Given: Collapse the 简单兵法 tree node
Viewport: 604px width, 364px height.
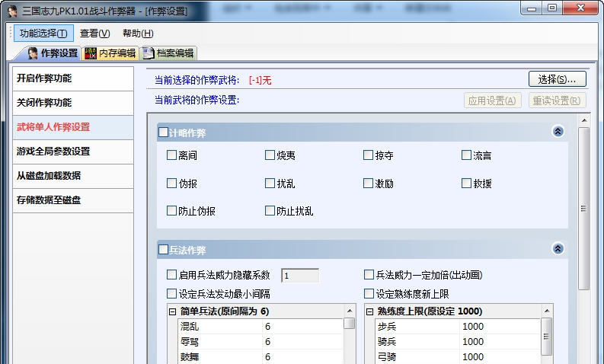Looking at the screenshot, I should (173, 311).
